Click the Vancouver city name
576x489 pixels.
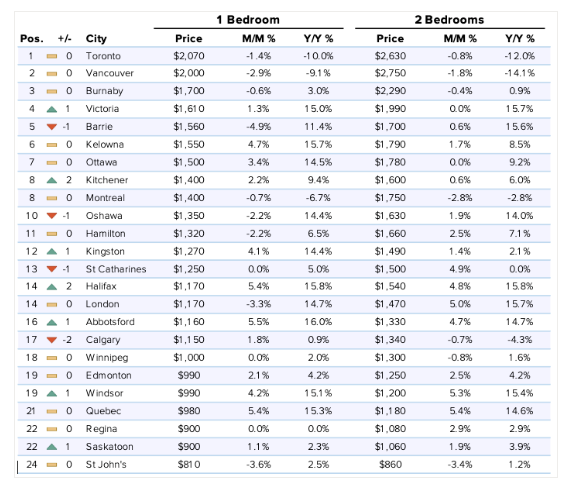(x=109, y=73)
